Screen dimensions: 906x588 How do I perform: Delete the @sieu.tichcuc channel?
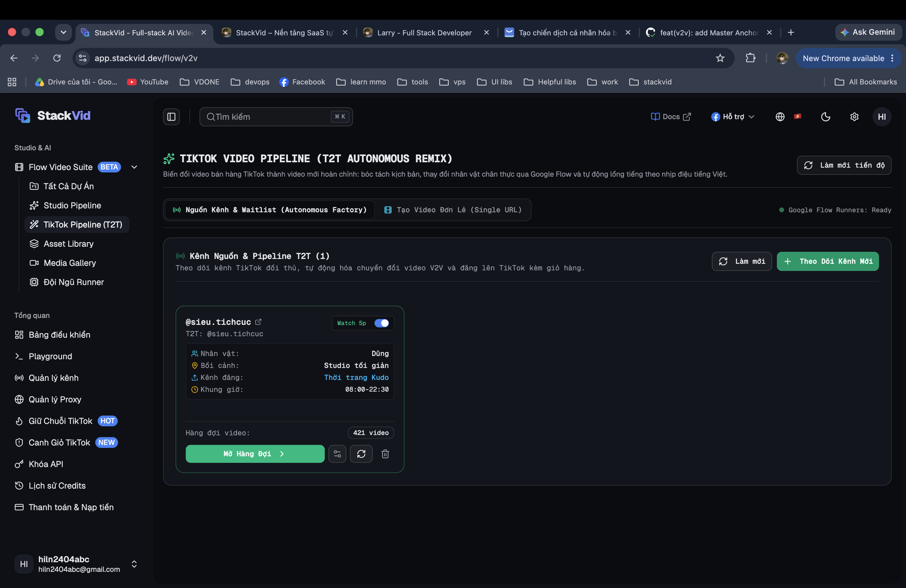[385, 454]
